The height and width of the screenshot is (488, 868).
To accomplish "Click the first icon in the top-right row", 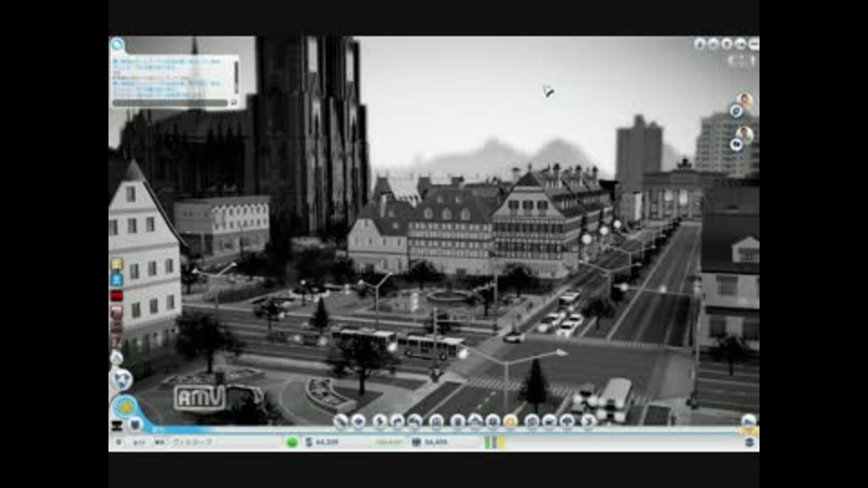I will coord(700,44).
